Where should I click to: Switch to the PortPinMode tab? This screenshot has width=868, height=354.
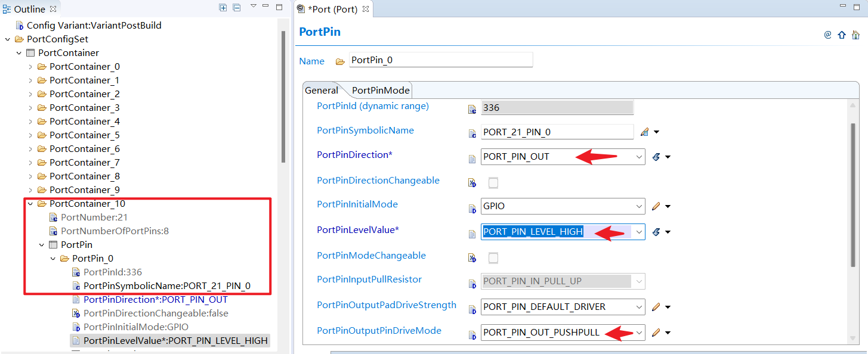(x=381, y=90)
